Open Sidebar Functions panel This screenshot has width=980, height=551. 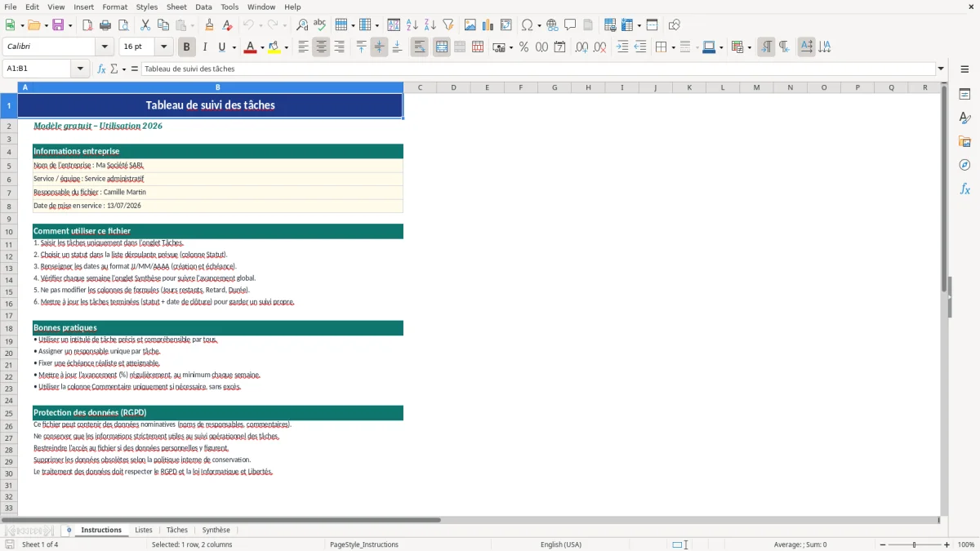(x=965, y=189)
